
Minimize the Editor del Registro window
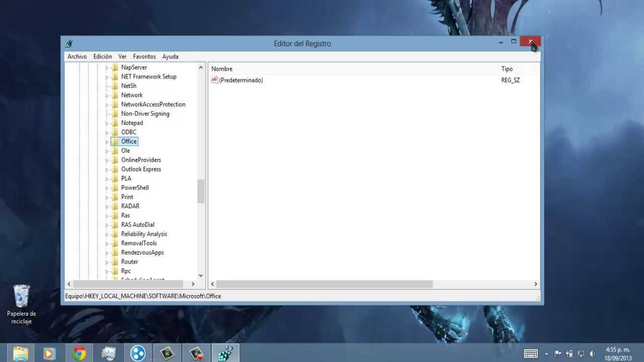click(x=501, y=42)
